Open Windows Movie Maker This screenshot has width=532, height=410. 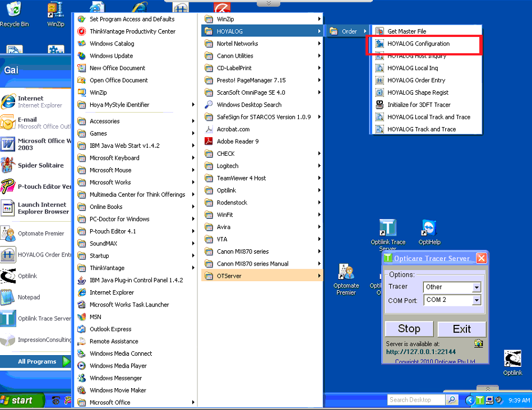click(x=136, y=390)
